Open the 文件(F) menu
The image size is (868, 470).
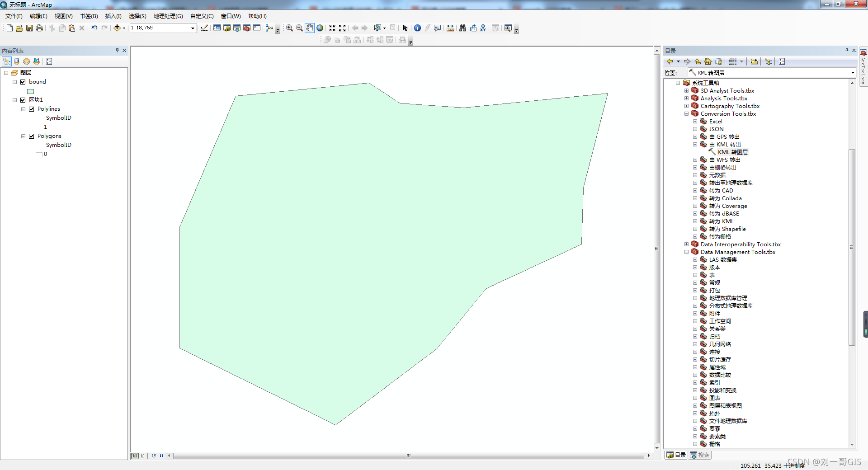[x=14, y=16]
